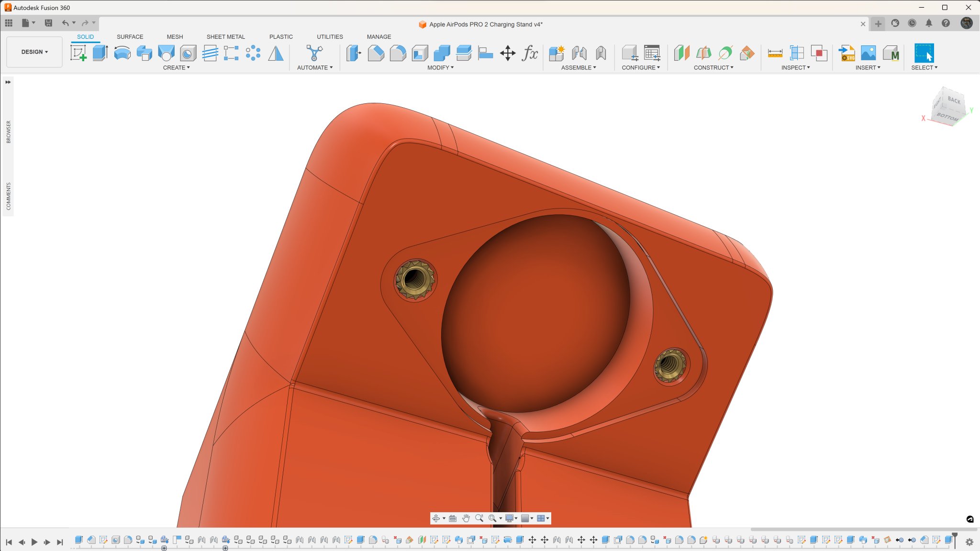Click the Measure ruler icon
980x551 pixels.
pyautogui.click(x=775, y=53)
